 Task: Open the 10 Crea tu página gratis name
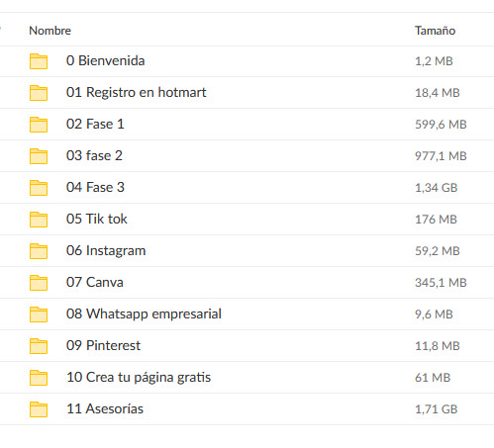pyautogui.click(x=139, y=378)
